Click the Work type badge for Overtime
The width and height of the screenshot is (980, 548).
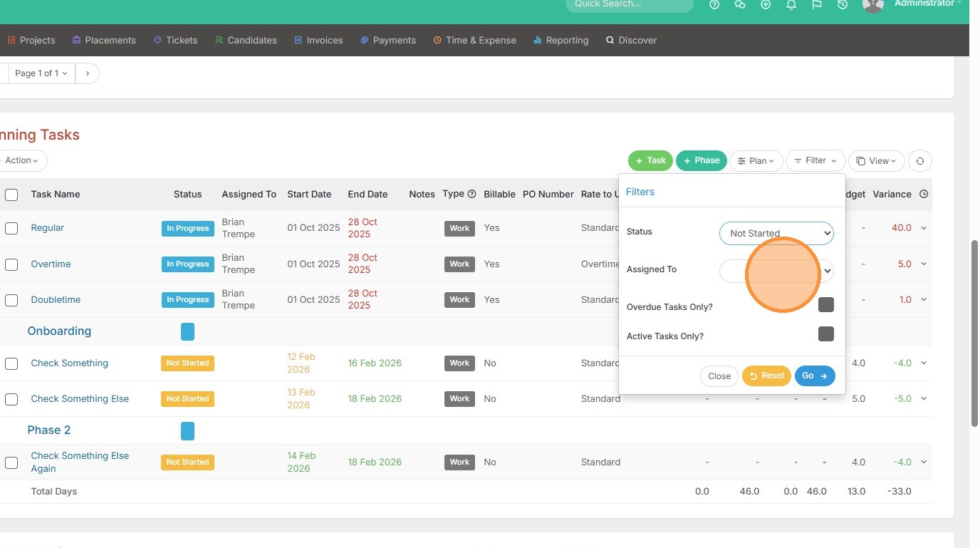pos(459,264)
